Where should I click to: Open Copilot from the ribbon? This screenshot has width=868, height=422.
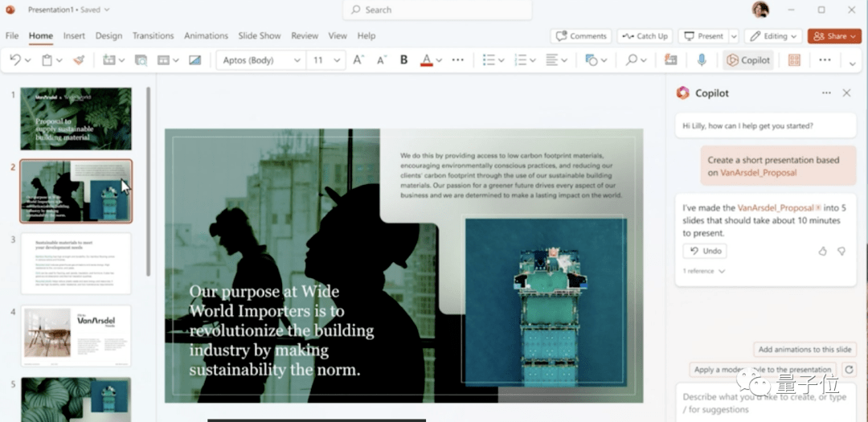point(747,60)
